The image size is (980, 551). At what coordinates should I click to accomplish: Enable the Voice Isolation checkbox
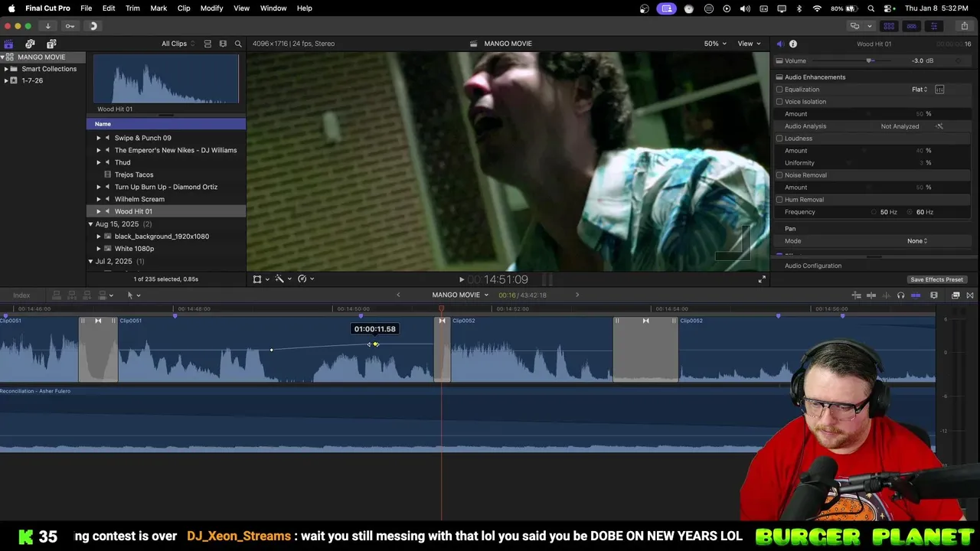[779, 102]
